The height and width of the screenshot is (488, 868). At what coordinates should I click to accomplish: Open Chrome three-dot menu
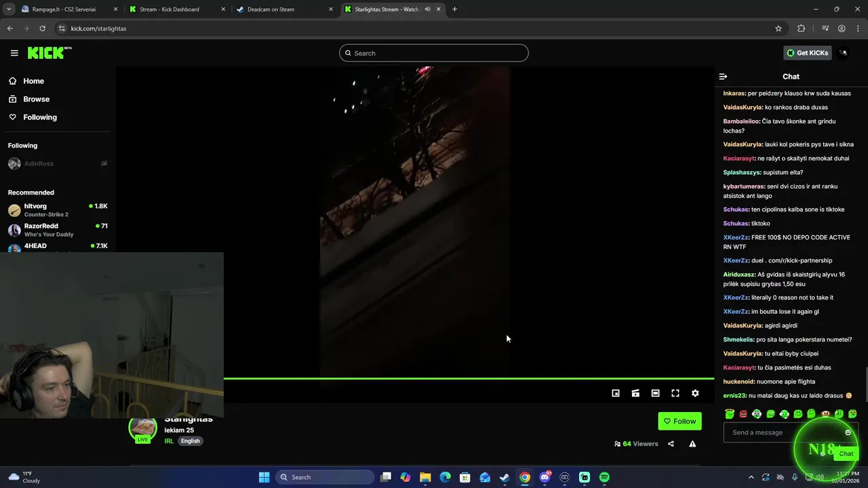click(x=859, y=28)
